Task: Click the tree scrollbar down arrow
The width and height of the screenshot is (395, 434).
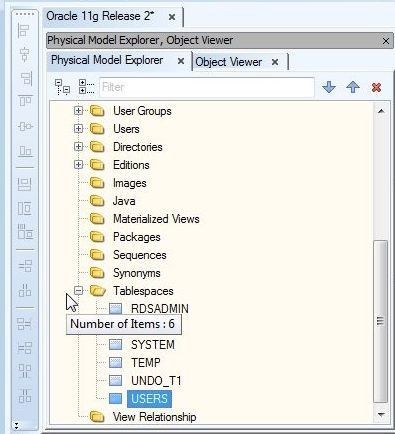Action: (x=381, y=415)
